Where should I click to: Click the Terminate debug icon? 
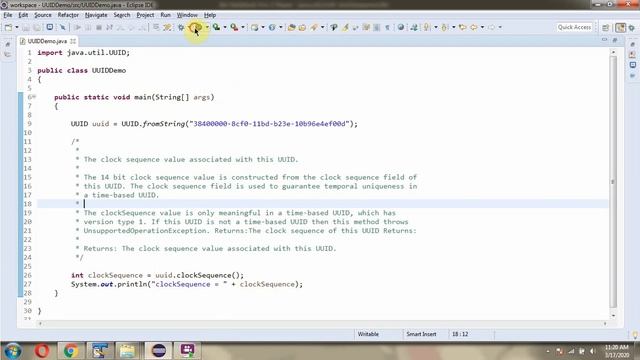pyautogui.click(x=99, y=27)
